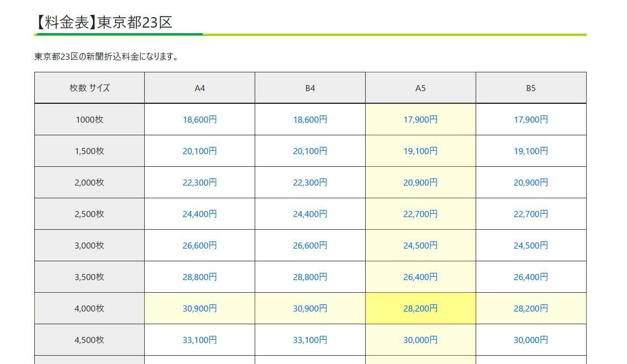The width and height of the screenshot is (627, 364).
Task: Open the A5 1000枚 price 17,900円
Action: [420, 119]
